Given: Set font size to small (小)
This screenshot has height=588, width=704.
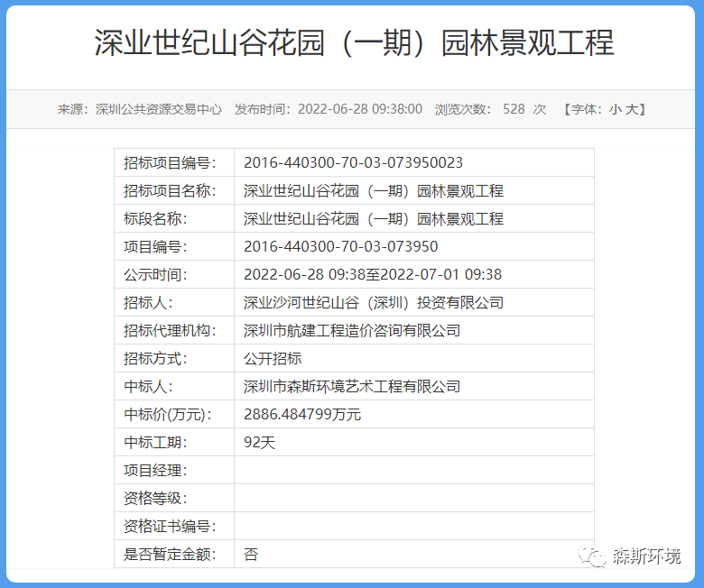Looking at the screenshot, I should [x=615, y=109].
